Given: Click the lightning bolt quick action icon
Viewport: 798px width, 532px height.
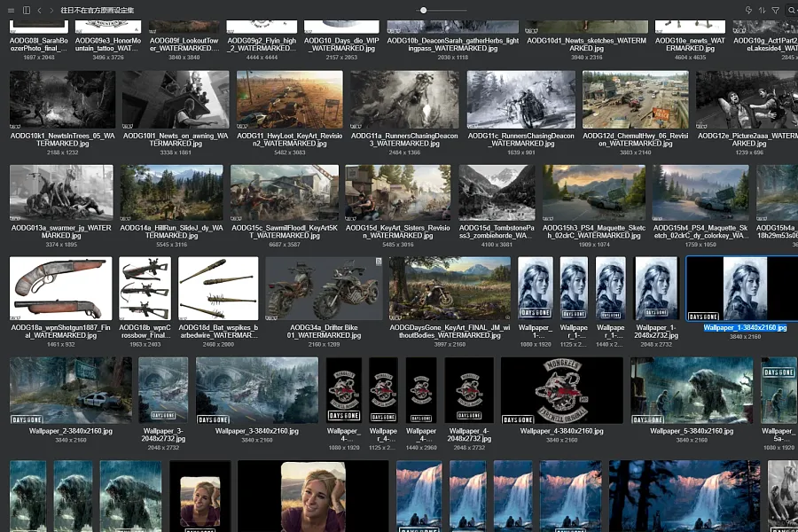Looking at the screenshot, I should click(748, 10).
